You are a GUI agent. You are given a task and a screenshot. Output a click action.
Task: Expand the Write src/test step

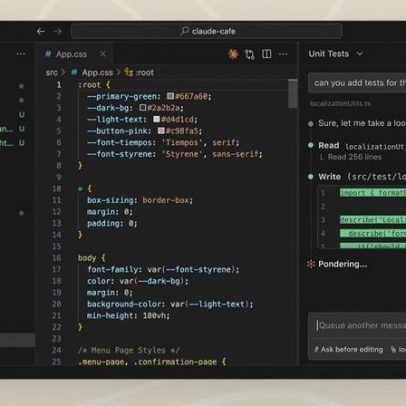coord(362,177)
